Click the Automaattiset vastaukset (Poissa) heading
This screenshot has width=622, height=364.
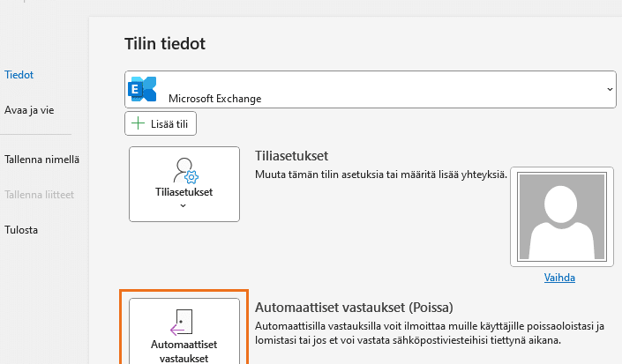[354, 308]
